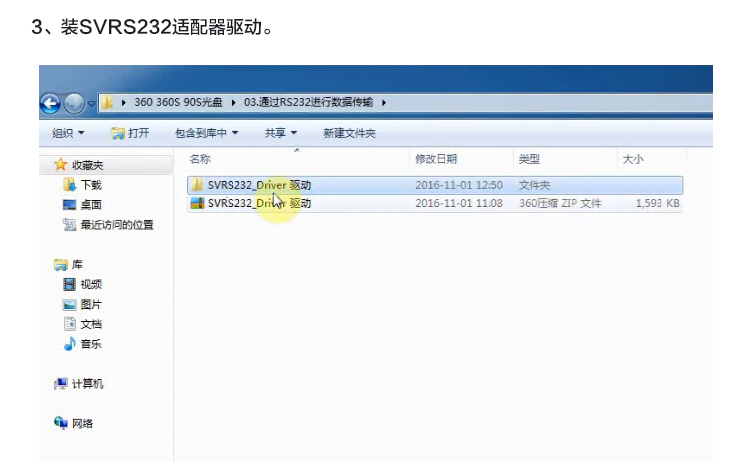
Task: Expand the 包含到库中 dropdown
Action: point(206,133)
